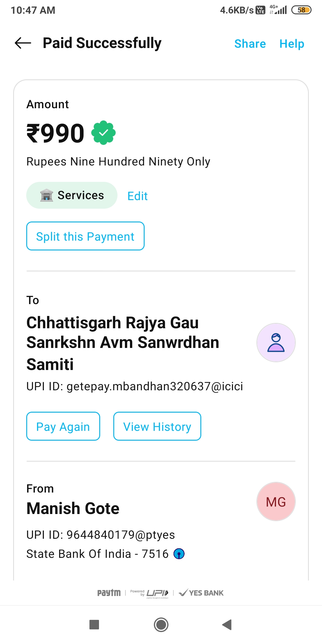Tap Pay Again button

point(63,426)
